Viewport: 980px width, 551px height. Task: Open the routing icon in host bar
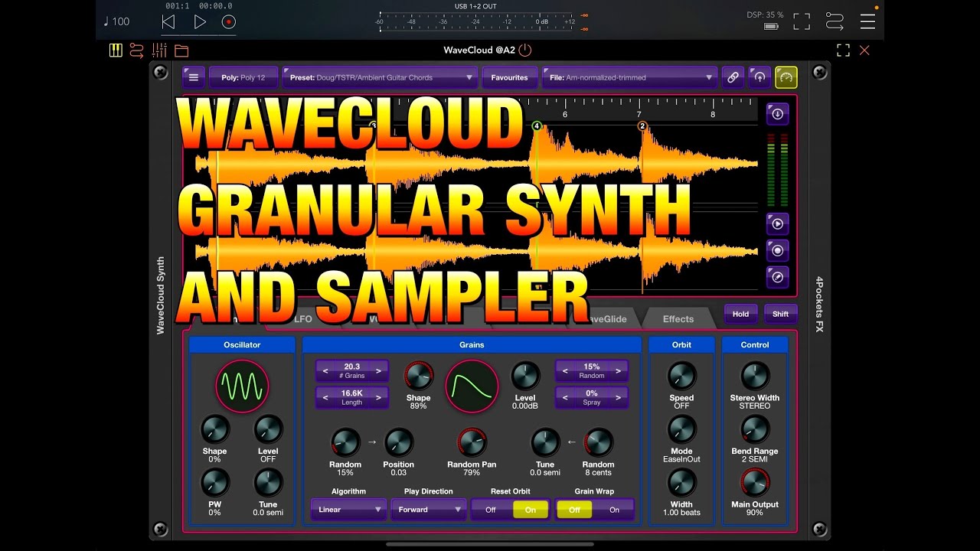[136, 51]
